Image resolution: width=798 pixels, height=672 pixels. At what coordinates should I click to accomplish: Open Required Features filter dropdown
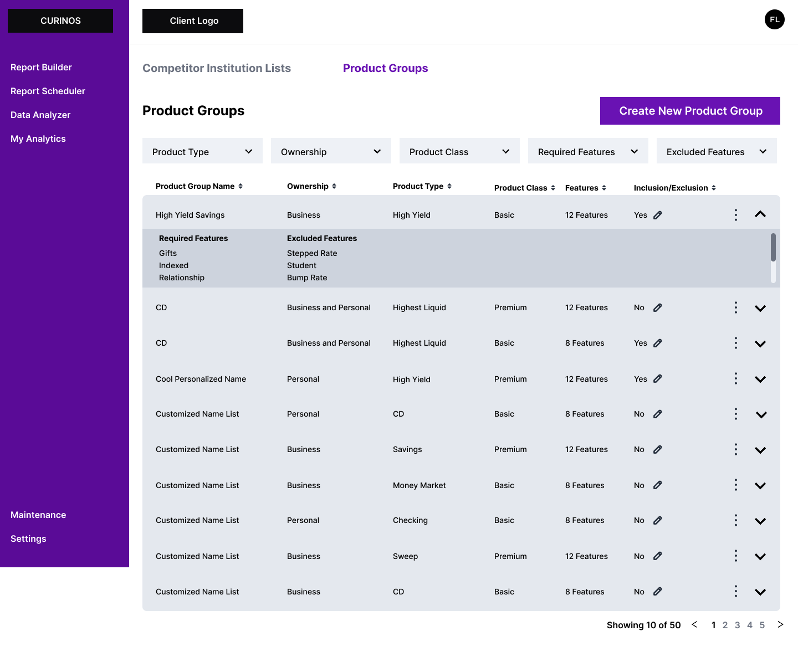click(x=588, y=151)
